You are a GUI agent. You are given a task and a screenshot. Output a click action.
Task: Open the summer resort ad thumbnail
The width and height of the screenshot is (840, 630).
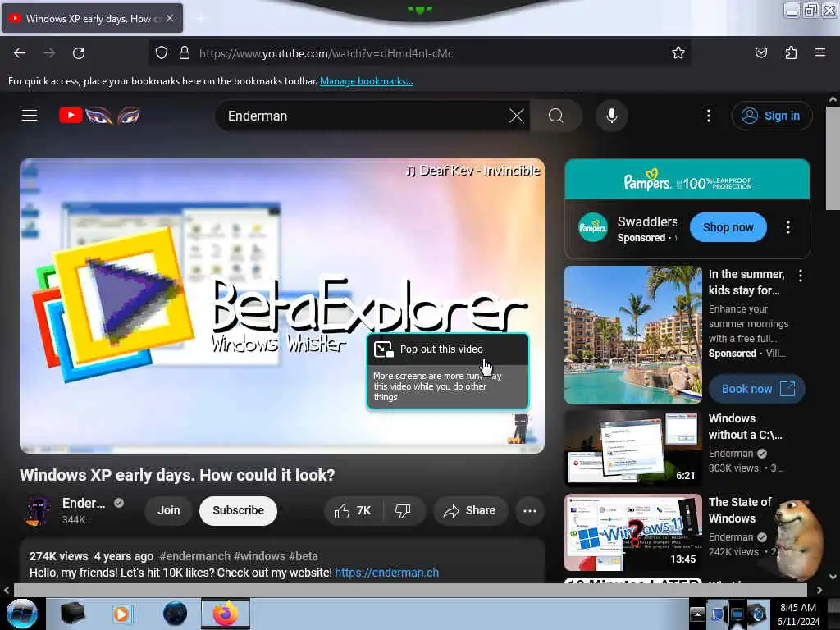coord(633,335)
